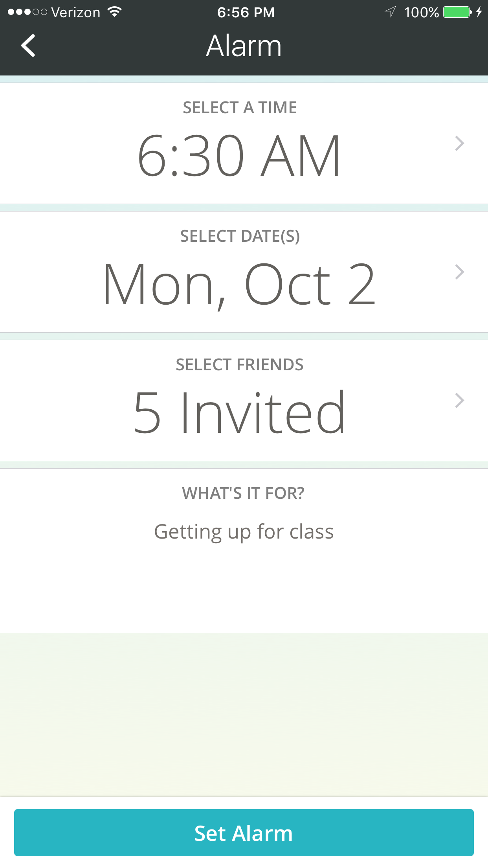Viewport: 488px width, 868px height.
Task: Tap the 6:56 PM status bar clock
Action: (246, 12)
